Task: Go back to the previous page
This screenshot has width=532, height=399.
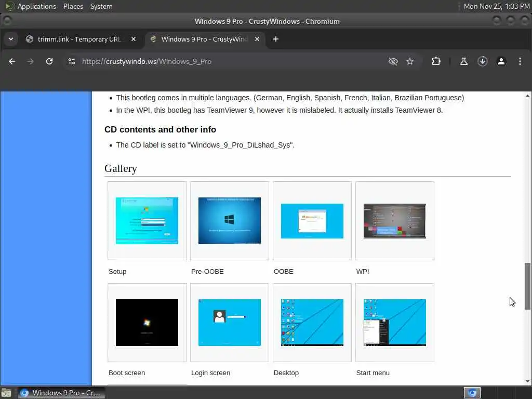Action: pyautogui.click(x=12, y=61)
